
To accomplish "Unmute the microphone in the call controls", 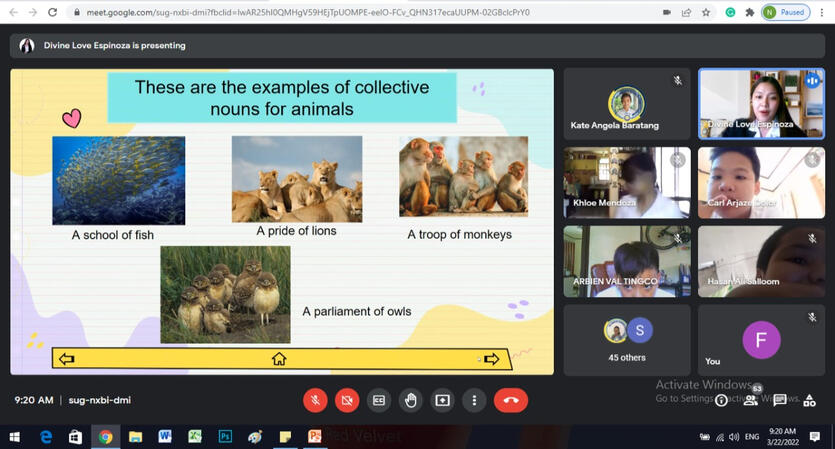I will click(315, 400).
